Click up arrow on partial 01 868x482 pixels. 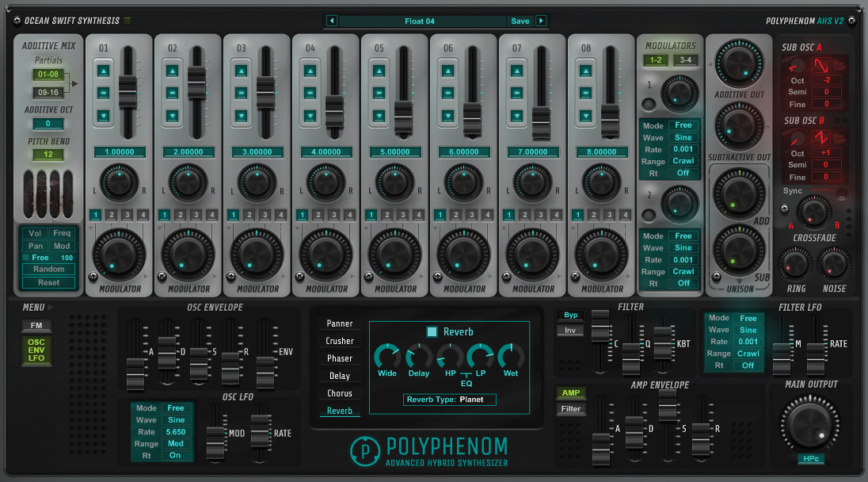104,71
